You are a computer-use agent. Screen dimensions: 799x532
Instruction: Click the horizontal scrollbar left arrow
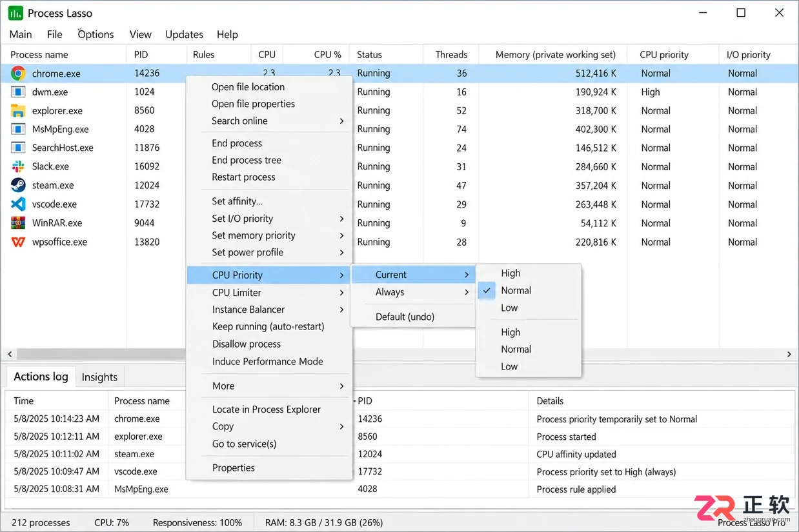point(10,355)
